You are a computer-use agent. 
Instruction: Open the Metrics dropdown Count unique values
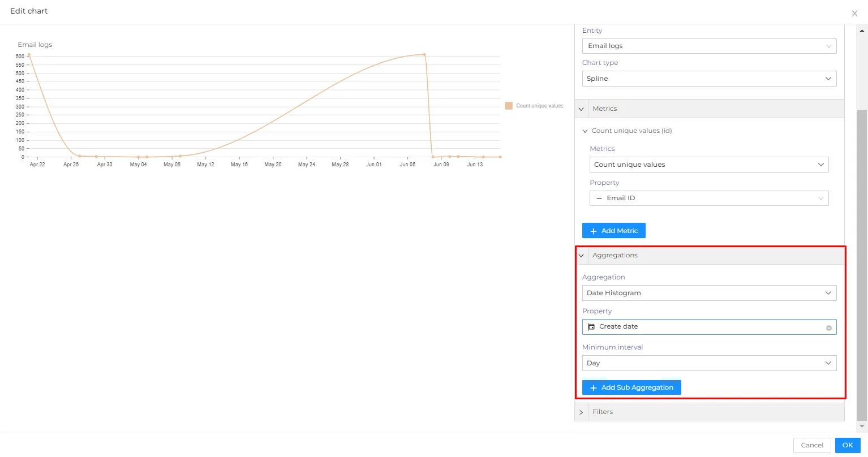click(709, 165)
